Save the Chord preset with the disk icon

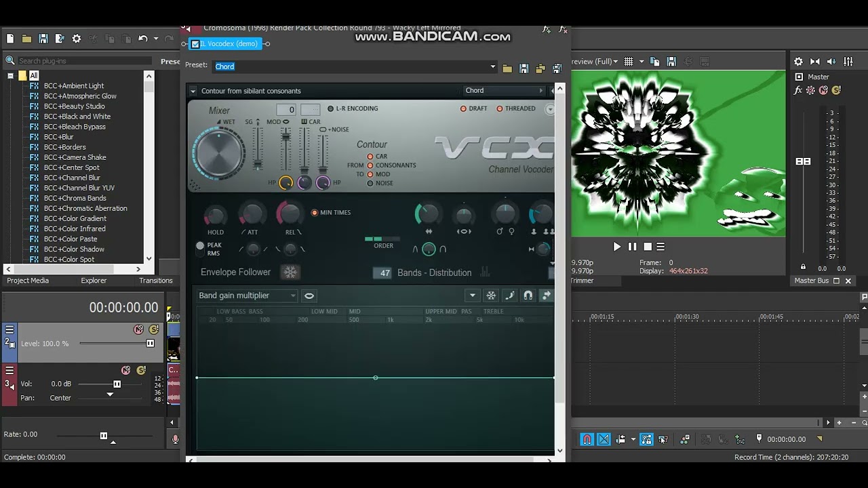pyautogui.click(x=524, y=68)
